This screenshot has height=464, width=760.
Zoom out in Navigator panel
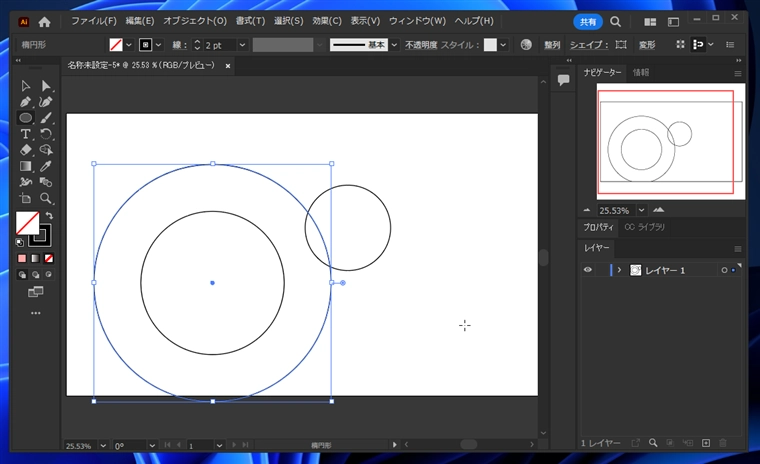pyautogui.click(x=587, y=210)
